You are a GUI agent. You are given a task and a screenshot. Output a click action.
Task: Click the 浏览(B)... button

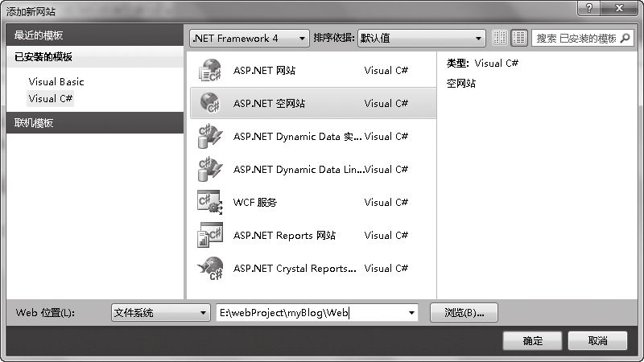(464, 313)
